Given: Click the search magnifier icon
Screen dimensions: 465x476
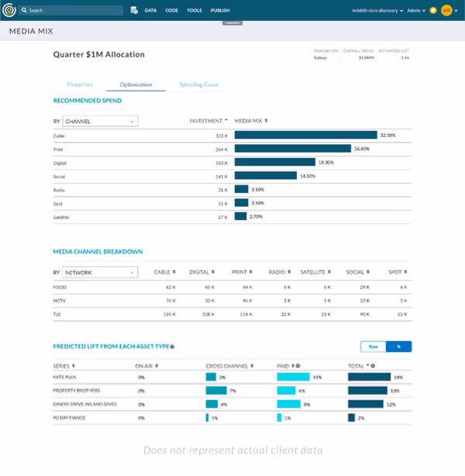Looking at the screenshot, I should [24, 10].
